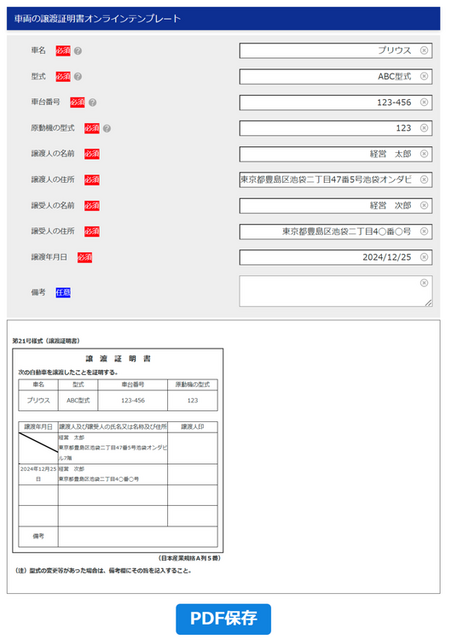Open the help icon beside 型式
The height and width of the screenshot is (640, 457).
pyautogui.click(x=78, y=77)
